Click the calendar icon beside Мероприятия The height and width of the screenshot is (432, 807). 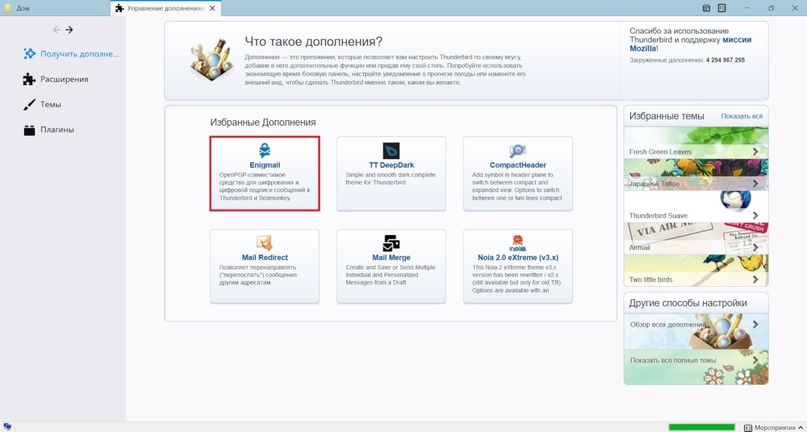(748, 427)
